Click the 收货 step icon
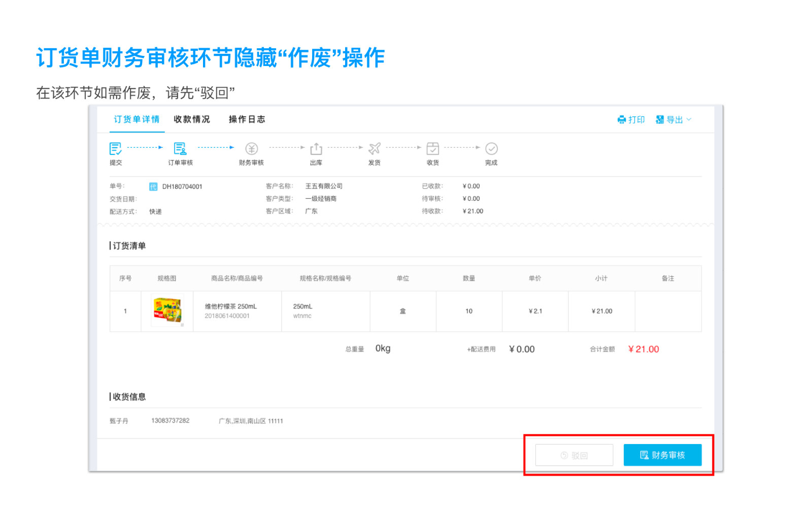This screenshot has height=508, width=812. pyautogui.click(x=433, y=148)
